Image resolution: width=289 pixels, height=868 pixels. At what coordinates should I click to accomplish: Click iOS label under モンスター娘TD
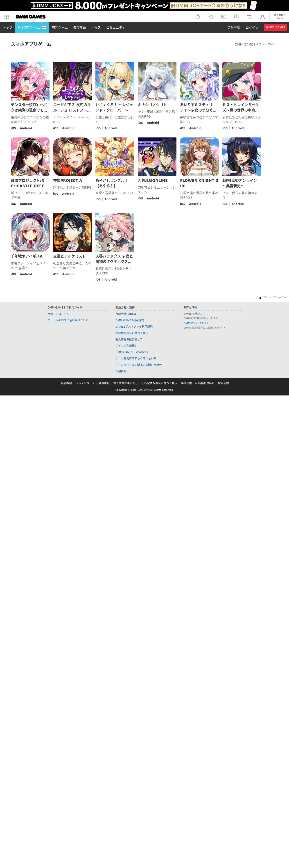click(14, 128)
